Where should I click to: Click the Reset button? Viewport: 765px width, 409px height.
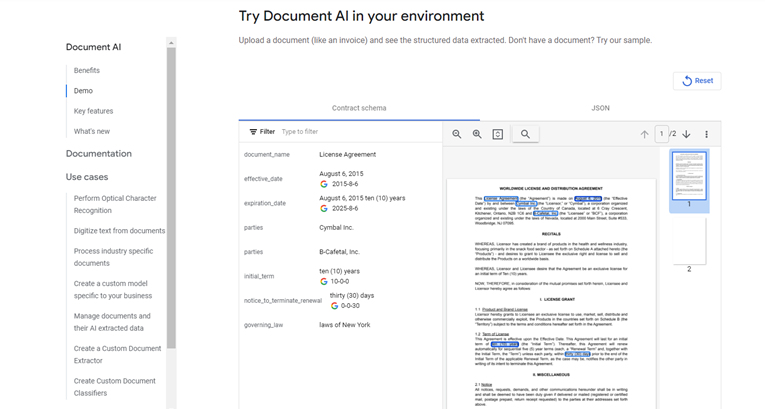pyautogui.click(x=697, y=81)
